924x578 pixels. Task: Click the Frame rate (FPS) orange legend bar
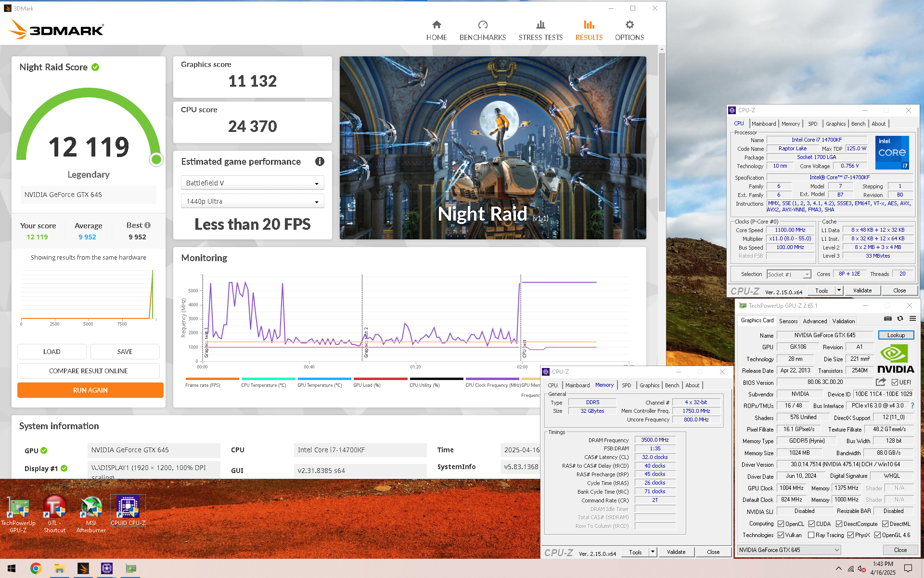212,379
